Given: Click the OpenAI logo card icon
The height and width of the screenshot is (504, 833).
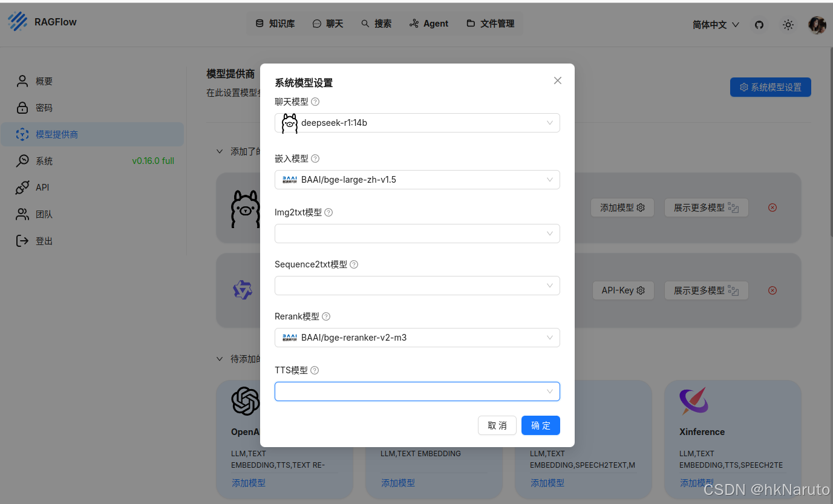Looking at the screenshot, I should [246, 401].
